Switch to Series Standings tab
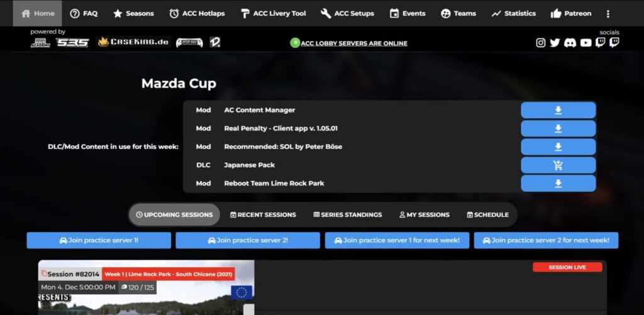 347,215
